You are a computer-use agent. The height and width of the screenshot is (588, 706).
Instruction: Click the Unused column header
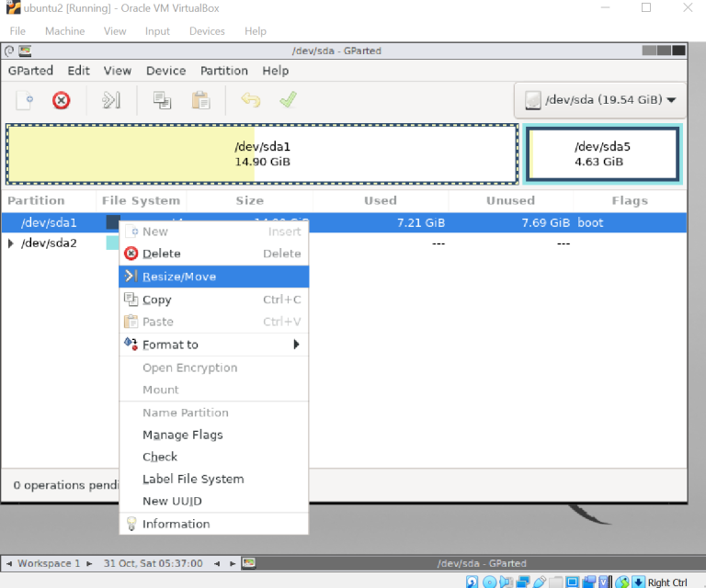click(x=510, y=200)
